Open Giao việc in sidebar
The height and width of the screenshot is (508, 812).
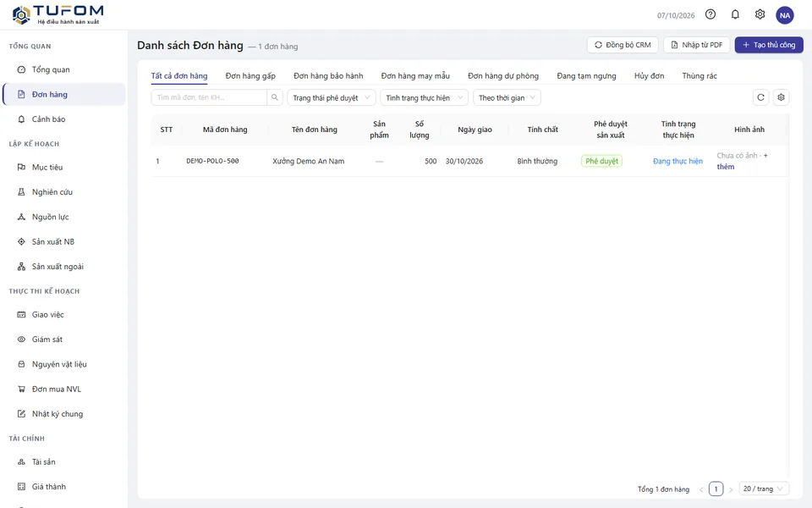pos(64,315)
